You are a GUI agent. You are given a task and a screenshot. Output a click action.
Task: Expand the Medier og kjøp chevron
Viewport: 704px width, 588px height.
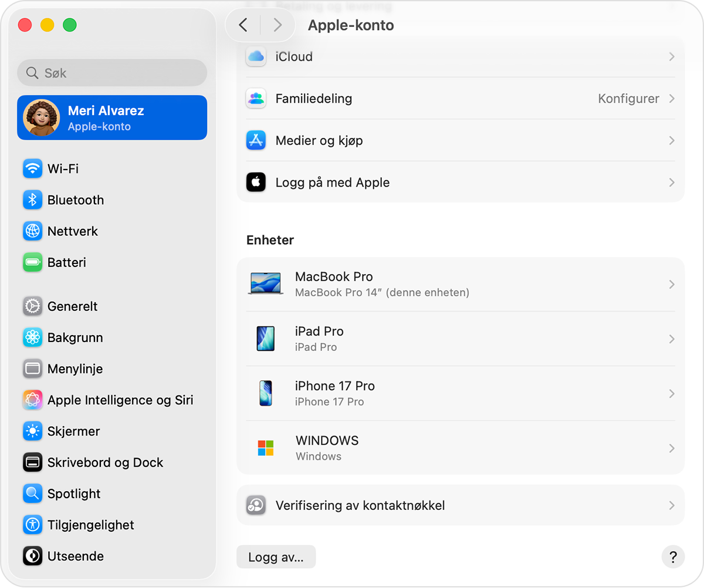click(x=672, y=141)
